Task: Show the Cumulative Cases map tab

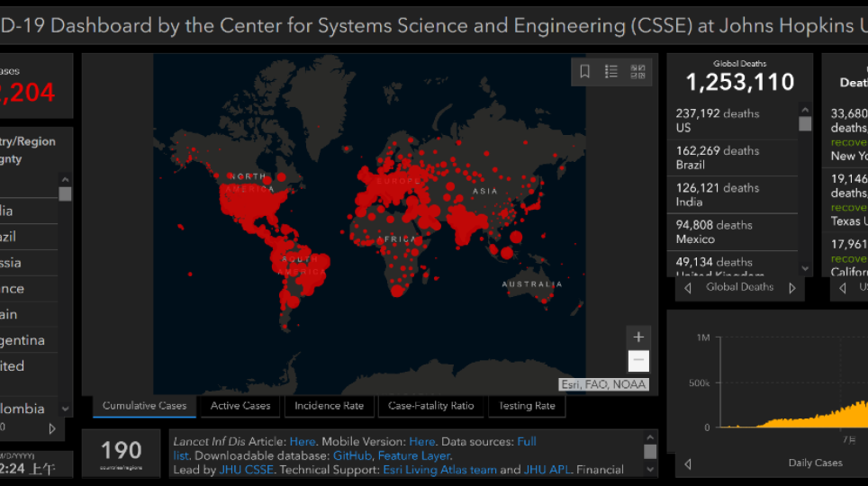Action: (144, 406)
